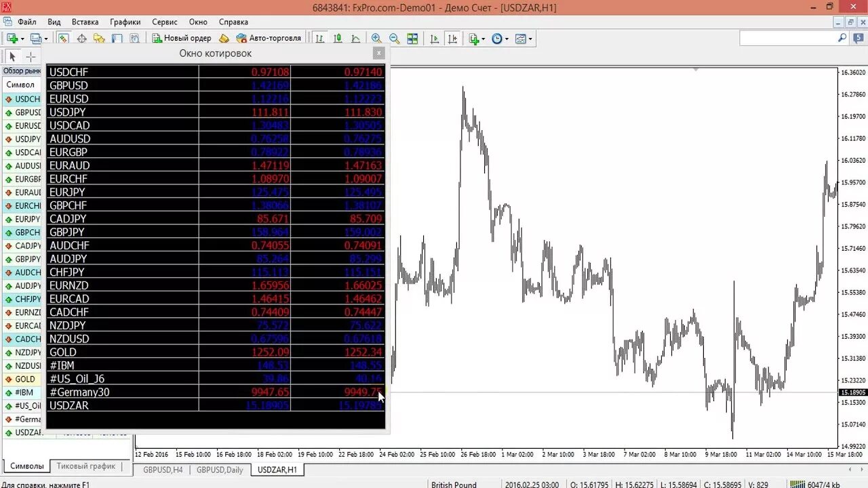
Task: Open the Графики menu
Action: point(125,22)
